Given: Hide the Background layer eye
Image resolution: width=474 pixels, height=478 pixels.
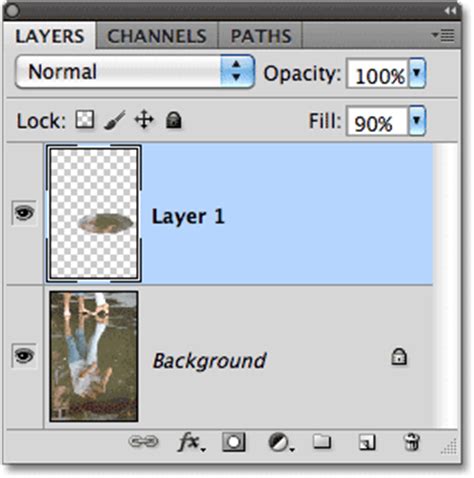Looking at the screenshot, I should tap(24, 356).
